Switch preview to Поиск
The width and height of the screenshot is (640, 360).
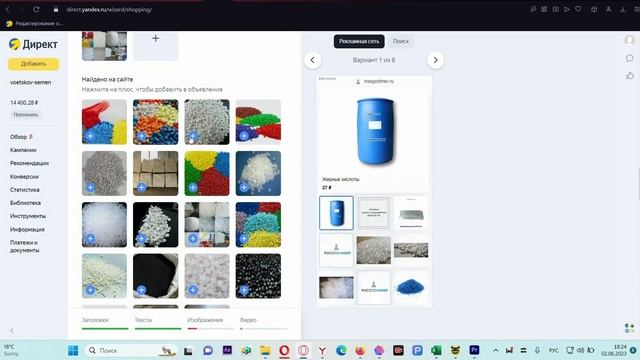pyautogui.click(x=400, y=41)
